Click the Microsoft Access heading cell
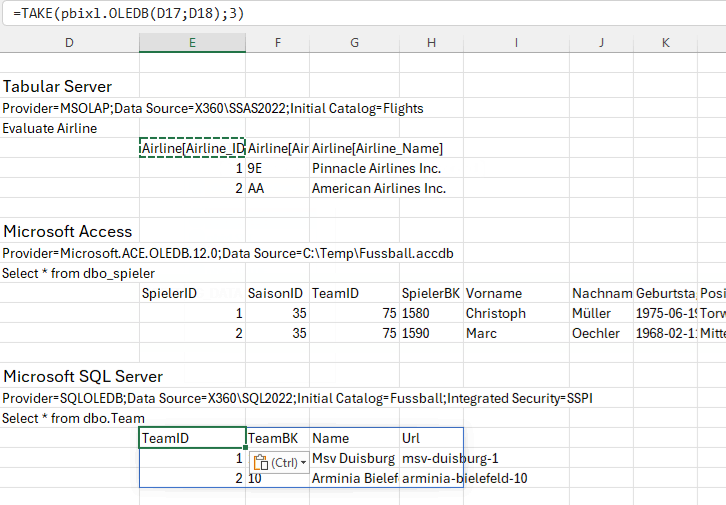Screen dimensions: 726x505 pyautogui.click(x=68, y=232)
